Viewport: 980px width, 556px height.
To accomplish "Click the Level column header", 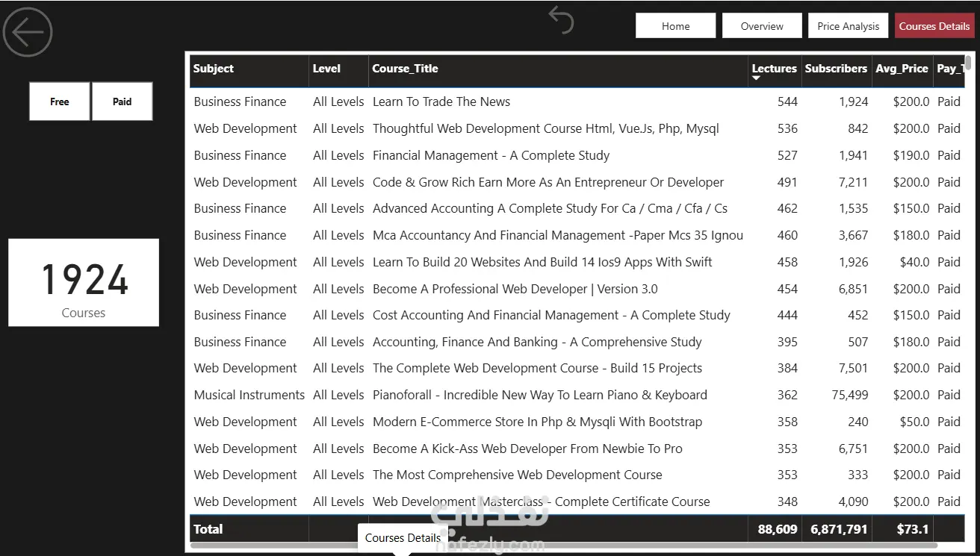I will tap(326, 69).
